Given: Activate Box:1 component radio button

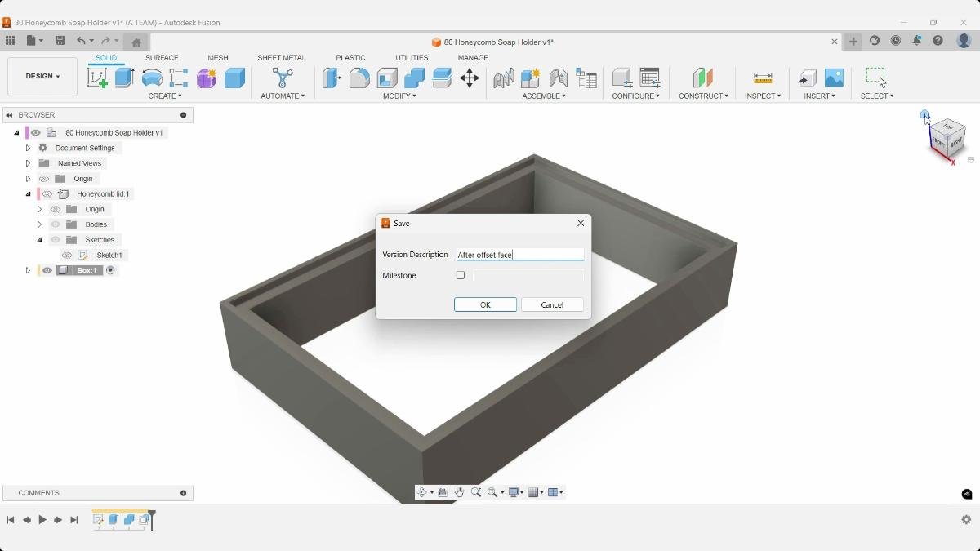Looking at the screenshot, I should (110, 270).
